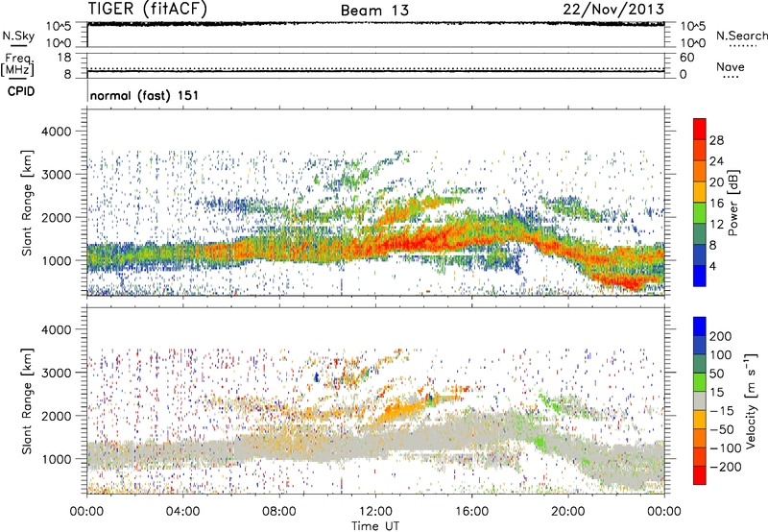The width and height of the screenshot is (768, 532).
Task: Click the dotted line in the frequency panel
Action: click(375, 68)
